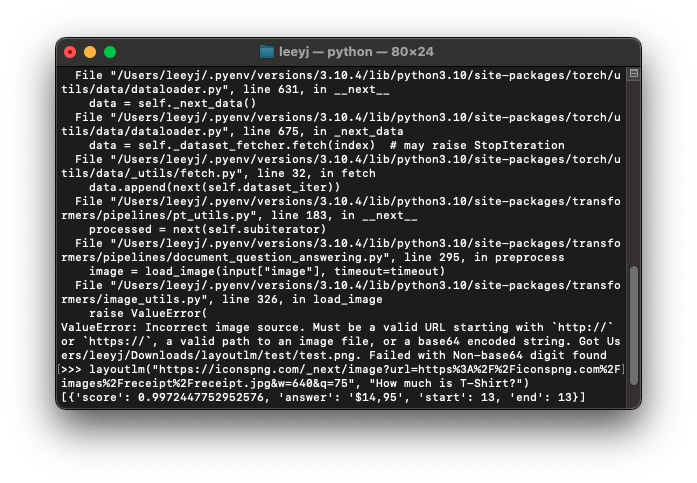Click the folder proxy icon in title bar
The height and width of the screenshot is (483, 697).
pyautogui.click(x=266, y=51)
